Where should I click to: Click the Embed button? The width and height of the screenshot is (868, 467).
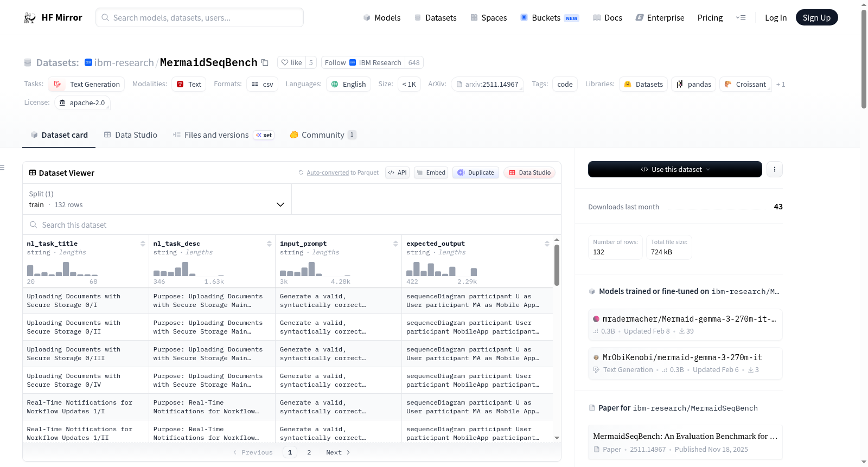click(431, 172)
